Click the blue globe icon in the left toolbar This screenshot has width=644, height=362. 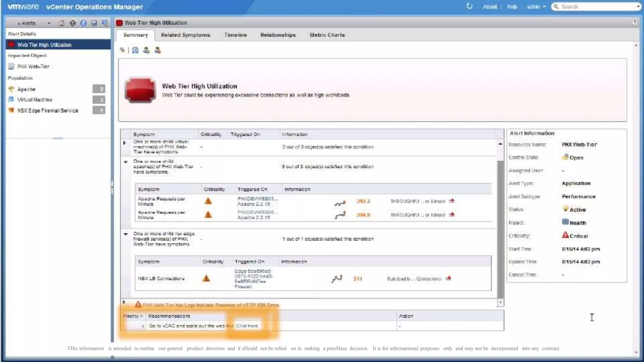pyautogui.click(x=83, y=23)
